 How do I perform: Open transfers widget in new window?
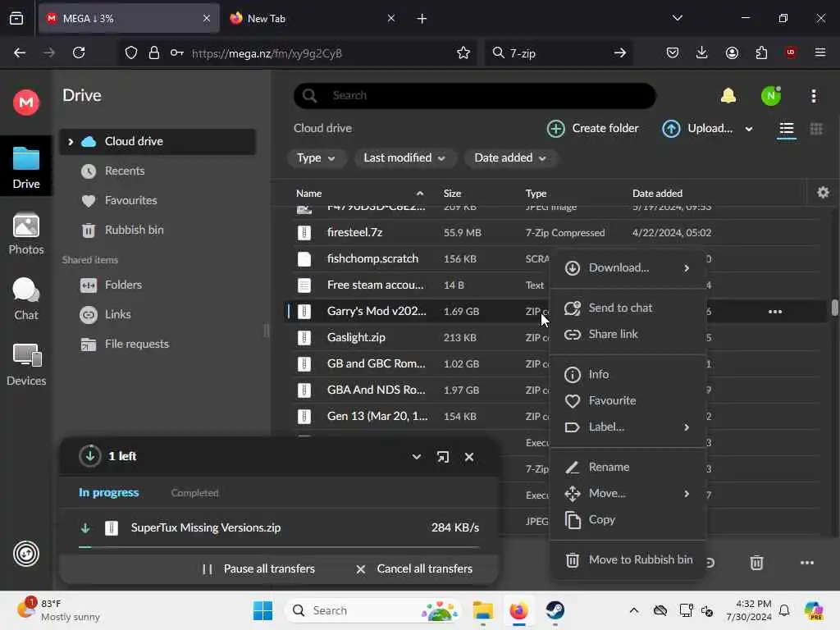442,457
